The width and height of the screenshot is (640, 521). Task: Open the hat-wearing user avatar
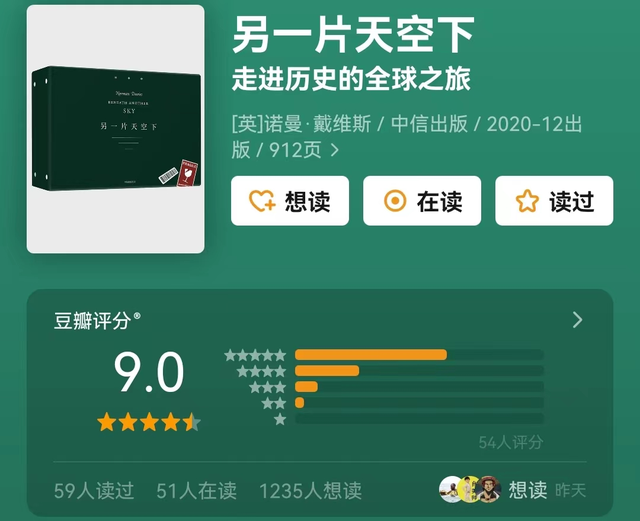pos(488,489)
